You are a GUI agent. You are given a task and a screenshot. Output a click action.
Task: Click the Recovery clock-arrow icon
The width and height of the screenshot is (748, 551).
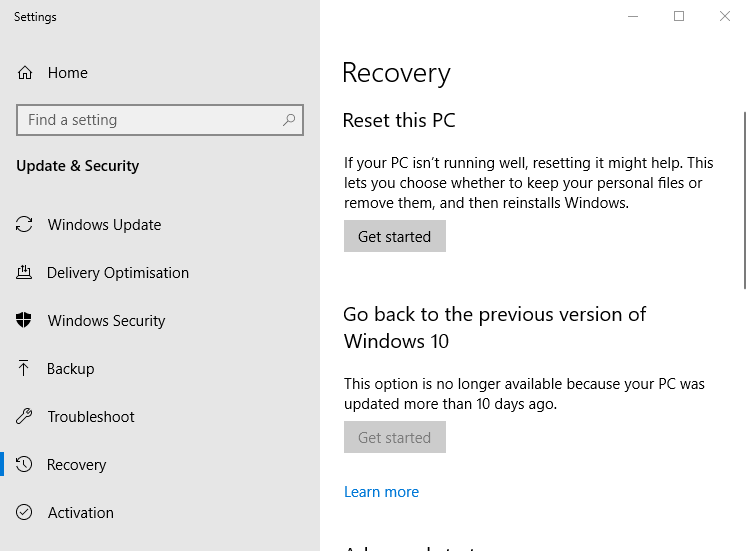point(24,464)
